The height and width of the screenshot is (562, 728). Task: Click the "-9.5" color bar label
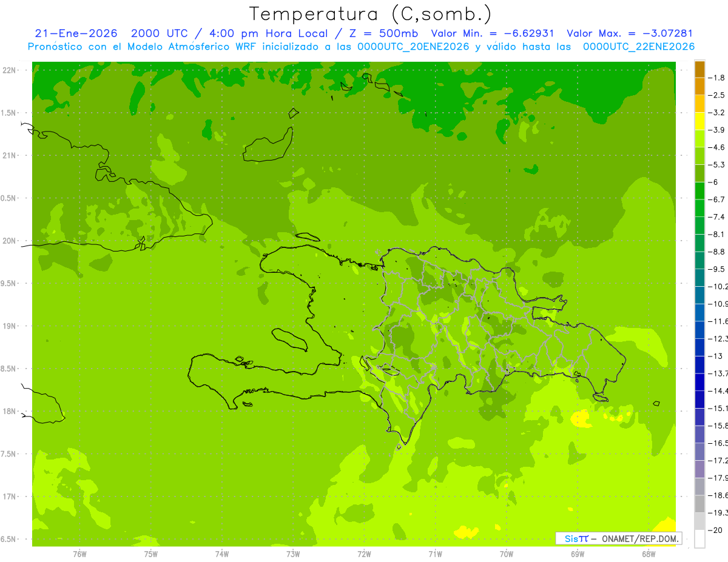pos(717,269)
